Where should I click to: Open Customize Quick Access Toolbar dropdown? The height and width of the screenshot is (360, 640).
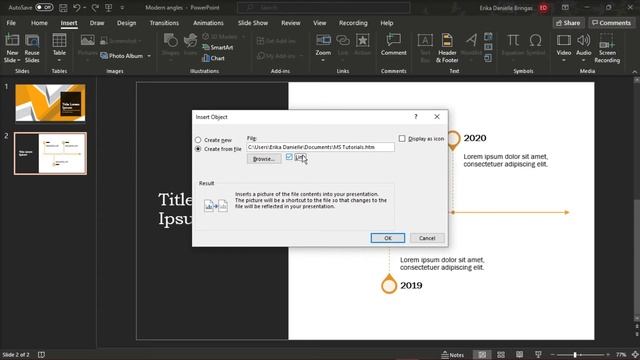(122, 7)
